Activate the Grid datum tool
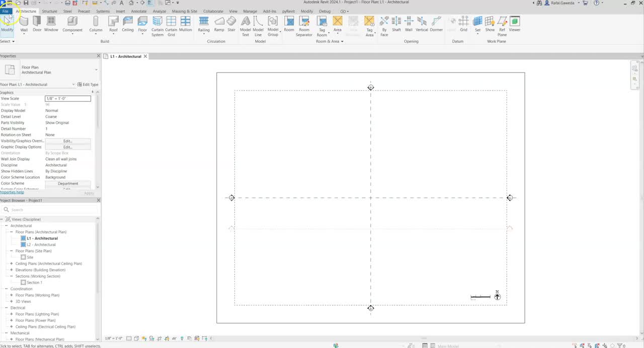Viewport: 644px width, 348px height. click(x=463, y=24)
